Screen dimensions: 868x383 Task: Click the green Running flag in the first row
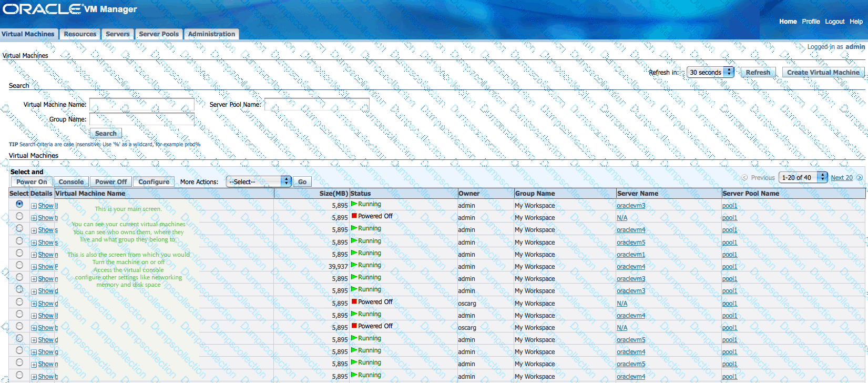coord(354,204)
